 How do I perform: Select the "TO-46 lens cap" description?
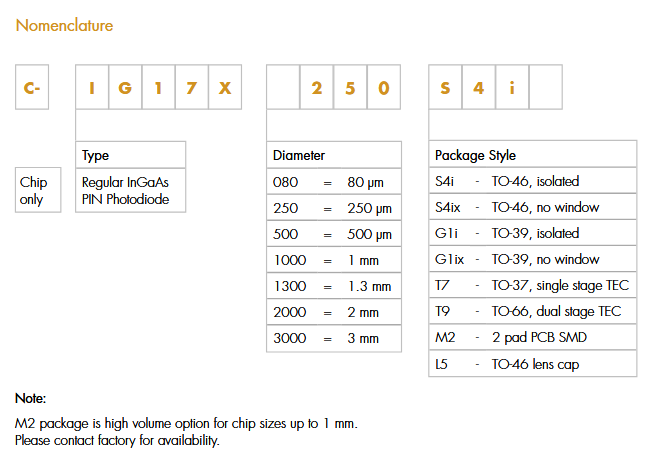pyautogui.click(x=535, y=364)
